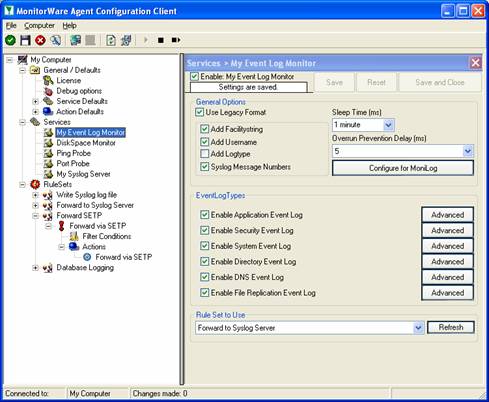
Task: Expand the Database Logging rule set
Action: [35, 268]
